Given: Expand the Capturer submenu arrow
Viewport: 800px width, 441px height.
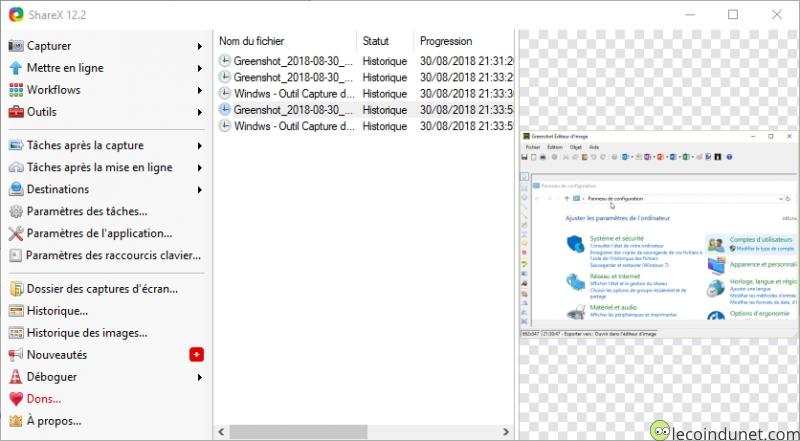Looking at the screenshot, I should click(200, 46).
